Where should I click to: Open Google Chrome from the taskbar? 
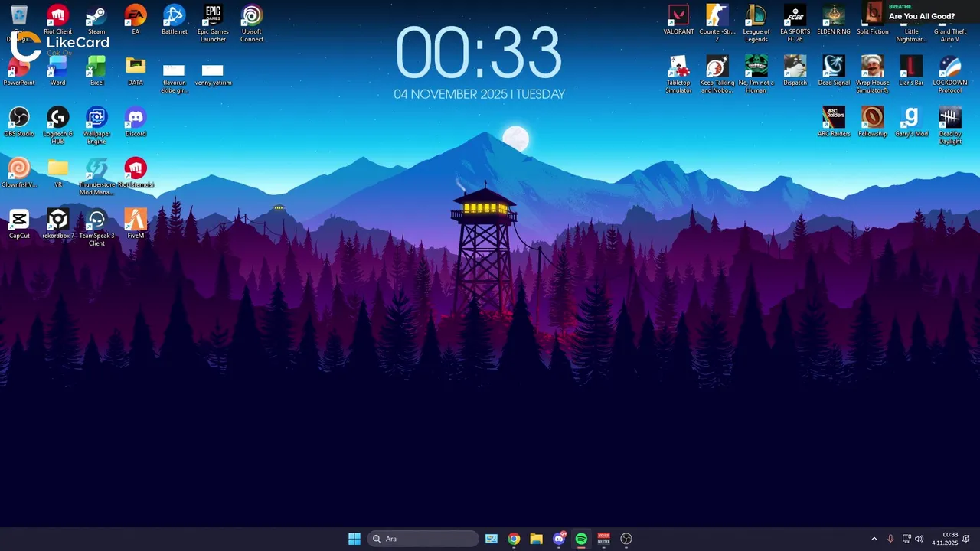514,539
